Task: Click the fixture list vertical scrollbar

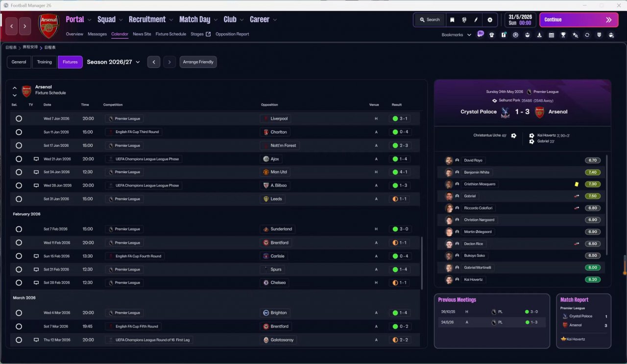Action: 422,263
